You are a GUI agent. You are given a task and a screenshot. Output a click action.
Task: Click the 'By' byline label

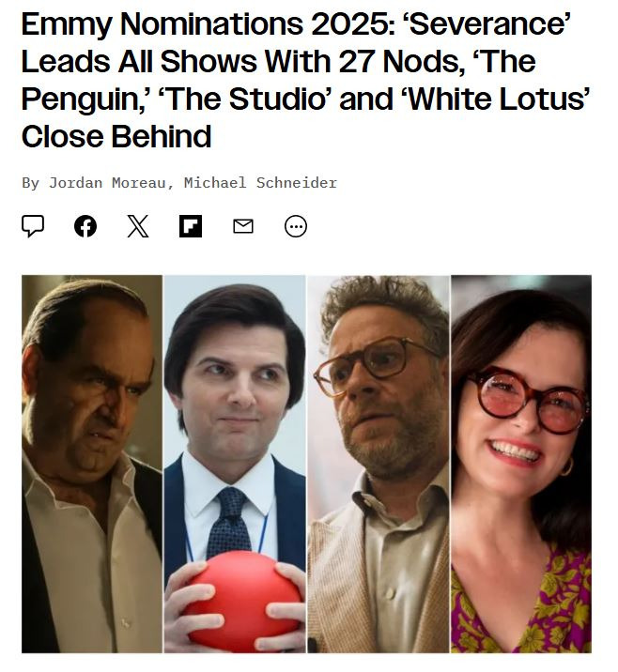[x=30, y=183]
